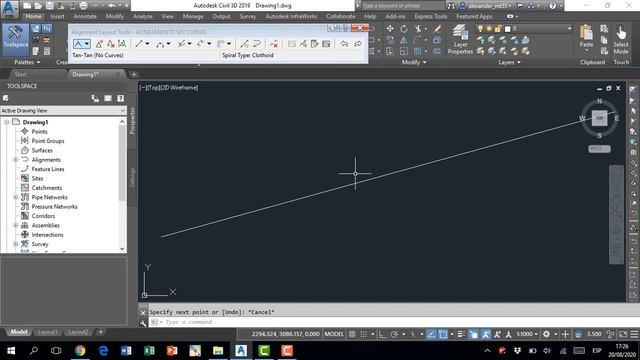
Task: Click Delete PI tool in alignment toolbar
Action: click(111, 44)
